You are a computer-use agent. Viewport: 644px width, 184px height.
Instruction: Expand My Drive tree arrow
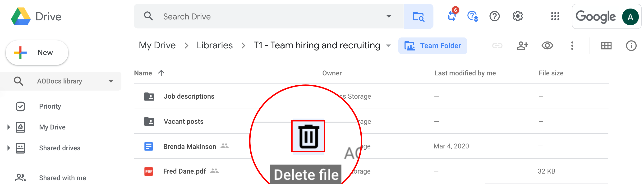pyautogui.click(x=9, y=127)
